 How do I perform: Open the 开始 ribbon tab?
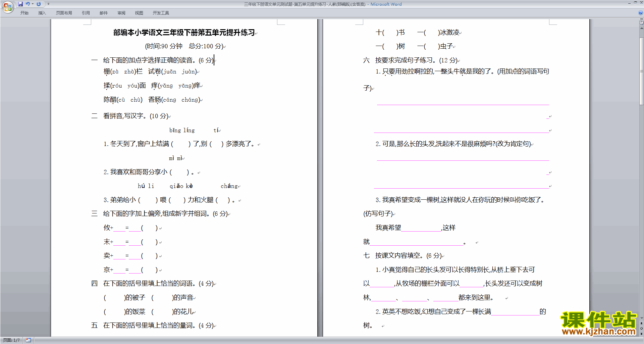tap(24, 13)
